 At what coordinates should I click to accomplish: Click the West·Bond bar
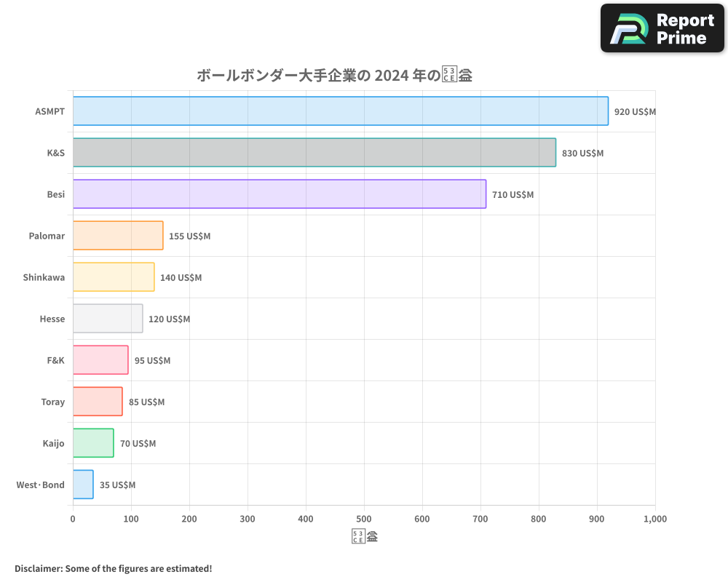[x=82, y=485]
